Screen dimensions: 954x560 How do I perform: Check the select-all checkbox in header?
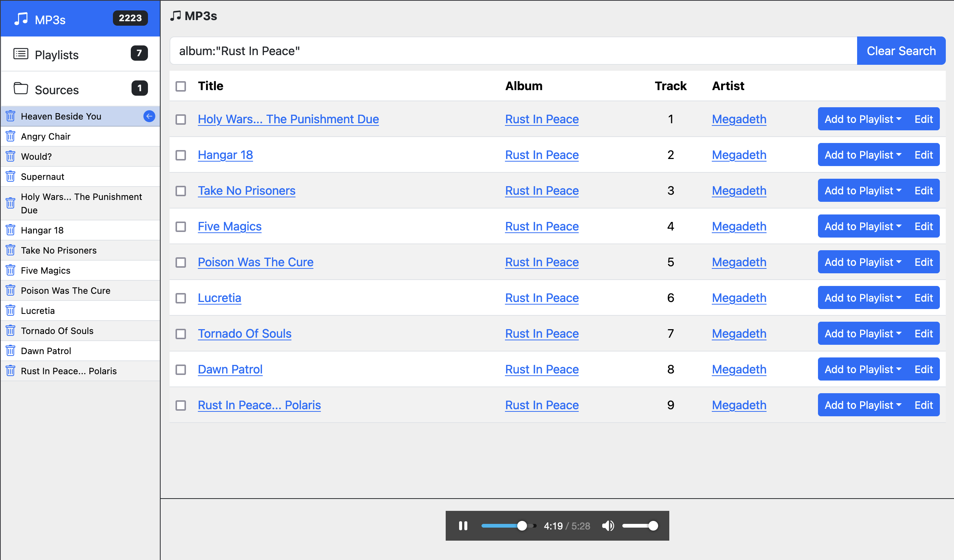pyautogui.click(x=181, y=86)
